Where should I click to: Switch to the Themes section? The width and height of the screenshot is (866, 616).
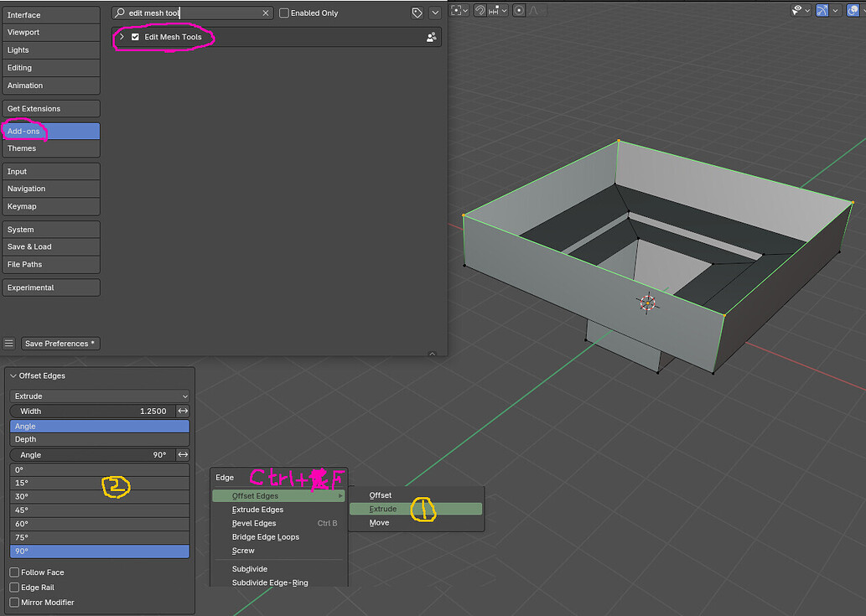point(51,148)
